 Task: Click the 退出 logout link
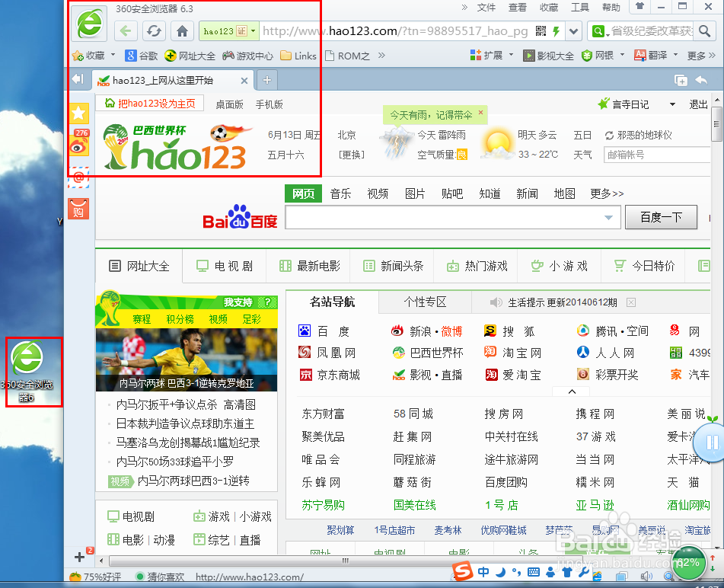pyautogui.click(x=698, y=104)
